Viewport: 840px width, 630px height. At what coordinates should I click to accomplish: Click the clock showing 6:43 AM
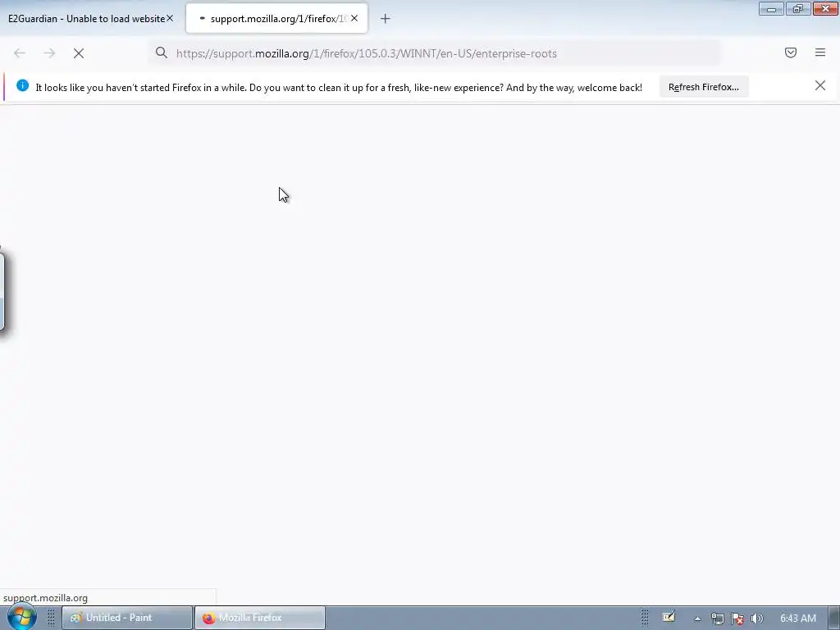797,619
